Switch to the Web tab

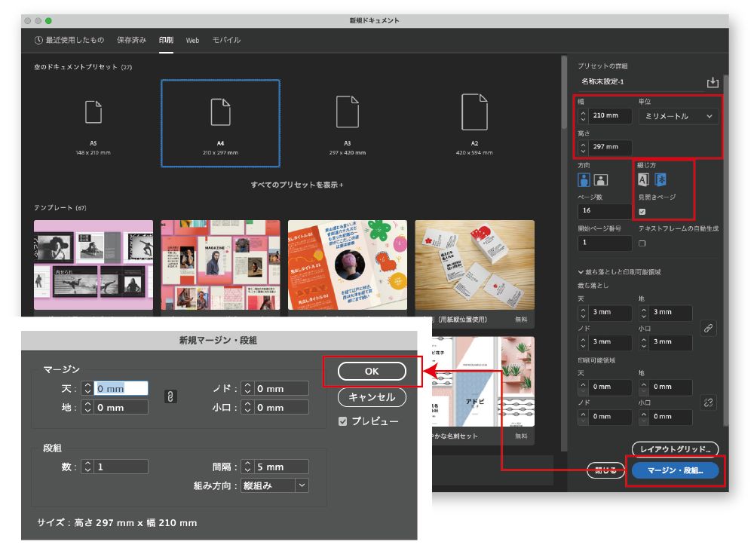[192, 40]
